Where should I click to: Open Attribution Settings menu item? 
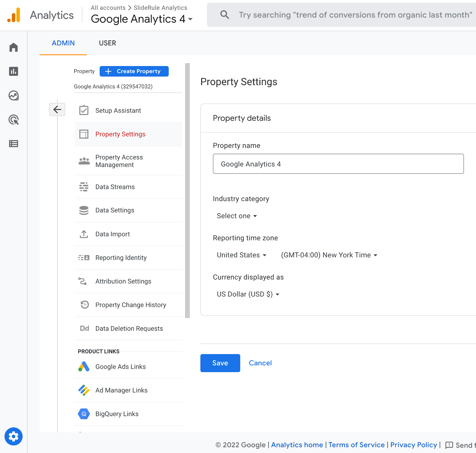[123, 281]
